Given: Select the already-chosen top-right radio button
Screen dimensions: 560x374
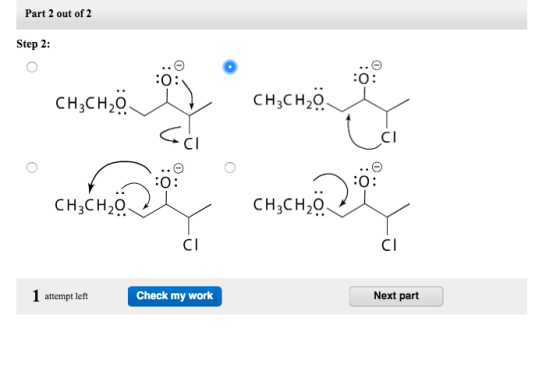Looking at the screenshot, I should tap(230, 67).
